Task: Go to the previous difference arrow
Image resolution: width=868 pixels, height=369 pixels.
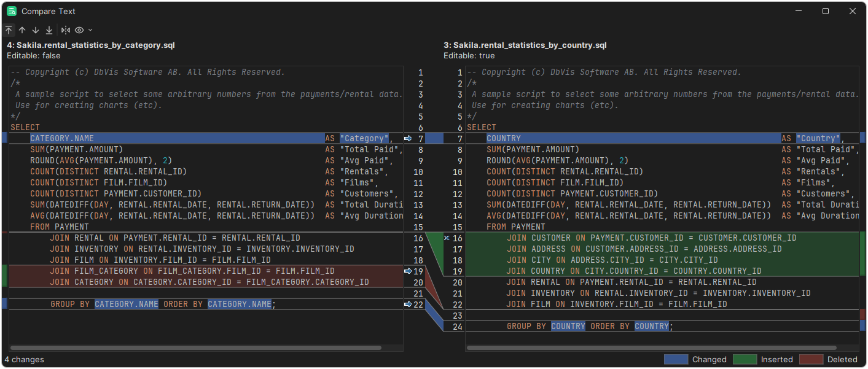Action: (x=22, y=30)
